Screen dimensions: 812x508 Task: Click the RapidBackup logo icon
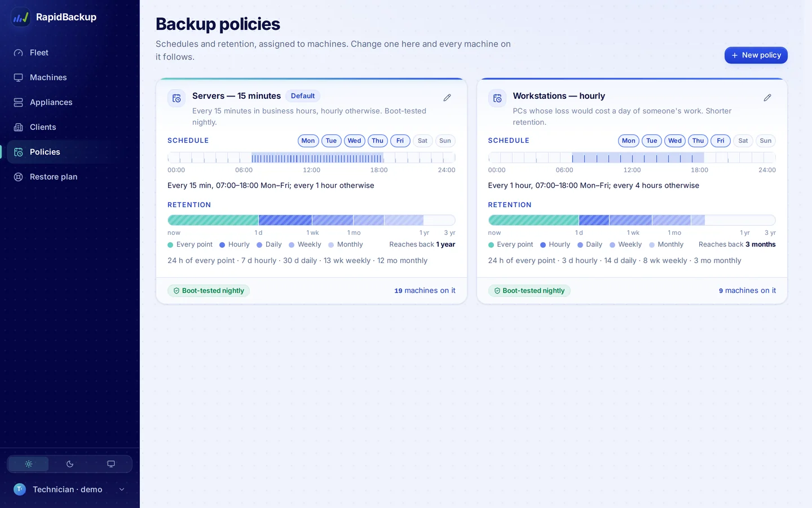(21, 17)
